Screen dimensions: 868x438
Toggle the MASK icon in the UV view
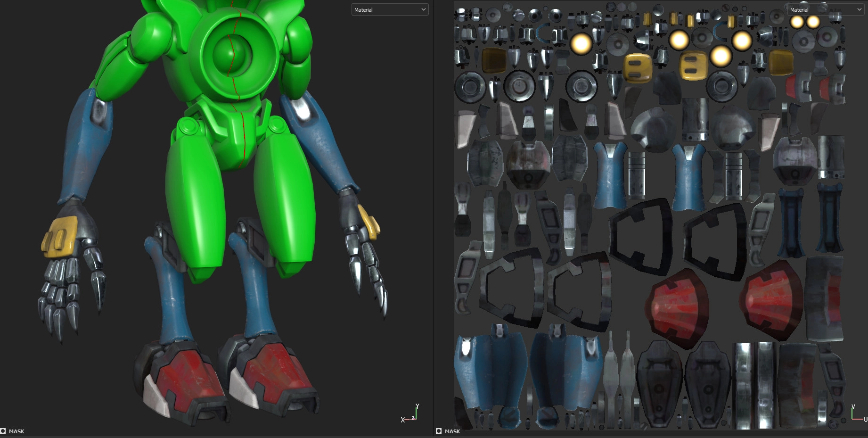439,431
